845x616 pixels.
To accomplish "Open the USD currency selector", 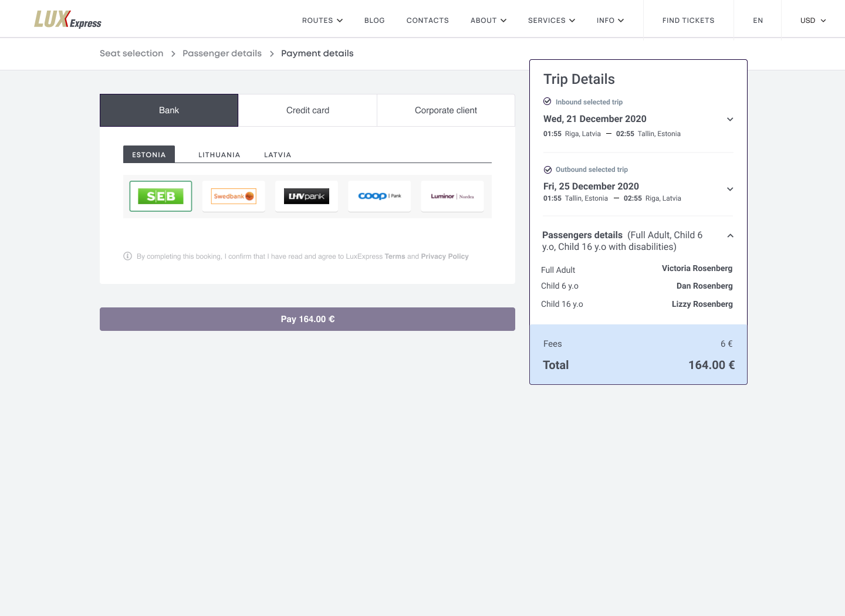I will point(813,20).
